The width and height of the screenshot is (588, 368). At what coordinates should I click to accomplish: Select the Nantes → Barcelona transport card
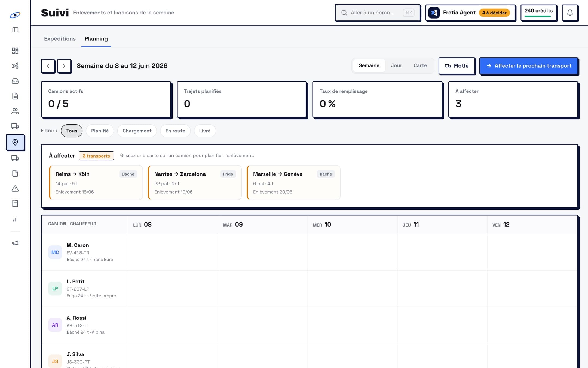[x=195, y=183]
